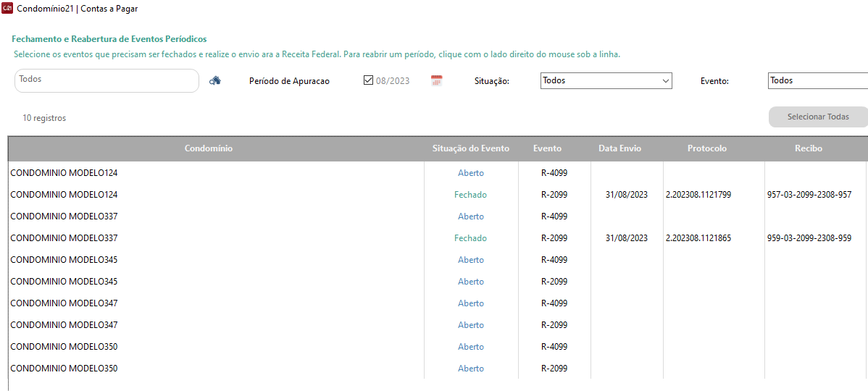
Task: Click the 10 registros count label
Action: point(44,118)
